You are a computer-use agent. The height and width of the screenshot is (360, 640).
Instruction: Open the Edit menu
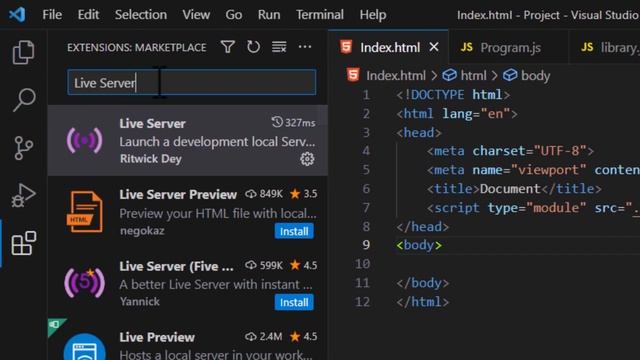coord(88,15)
